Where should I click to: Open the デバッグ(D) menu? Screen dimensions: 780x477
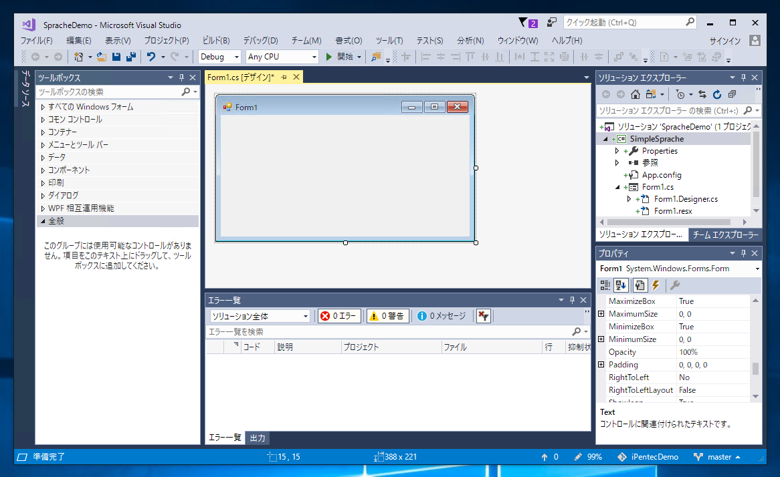[x=260, y=40]
